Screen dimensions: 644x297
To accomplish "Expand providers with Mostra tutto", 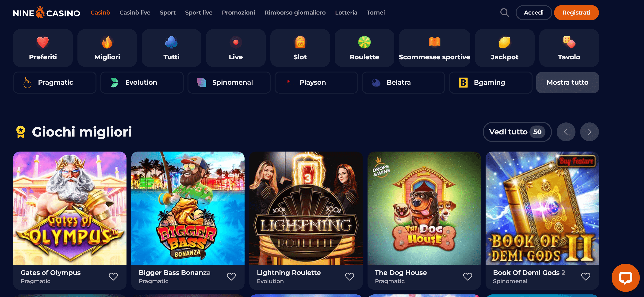I will point(567,83).
